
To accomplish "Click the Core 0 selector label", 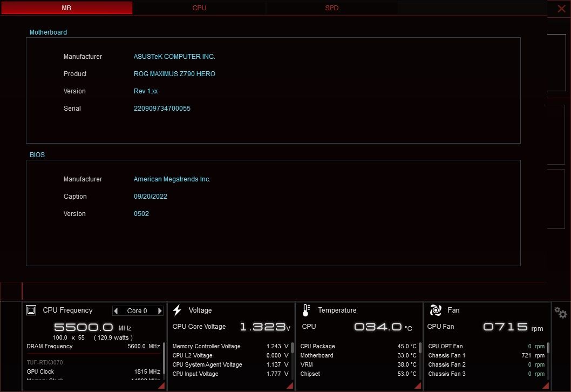I will pos(137,311).
